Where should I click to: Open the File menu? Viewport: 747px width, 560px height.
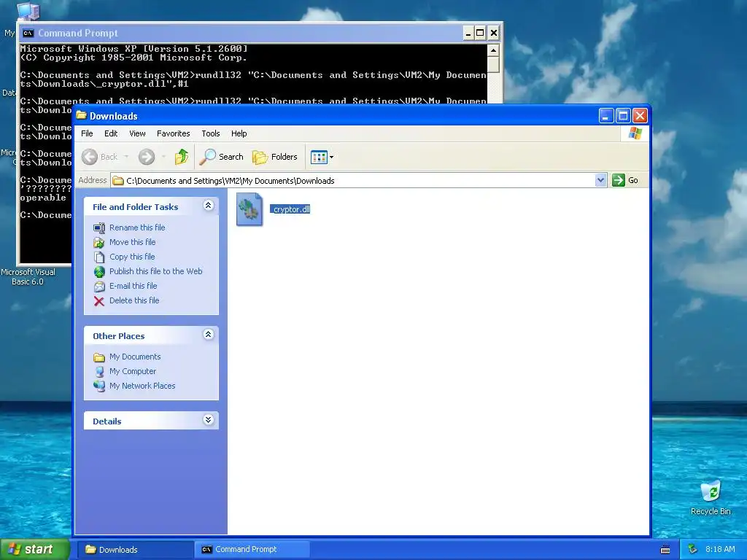click(88, 133)
